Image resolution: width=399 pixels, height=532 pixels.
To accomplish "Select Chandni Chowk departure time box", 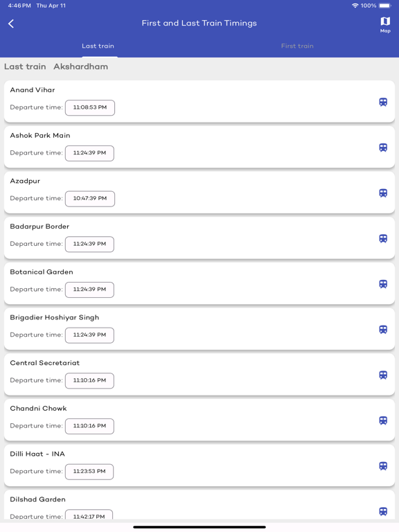I will point(89,426).
